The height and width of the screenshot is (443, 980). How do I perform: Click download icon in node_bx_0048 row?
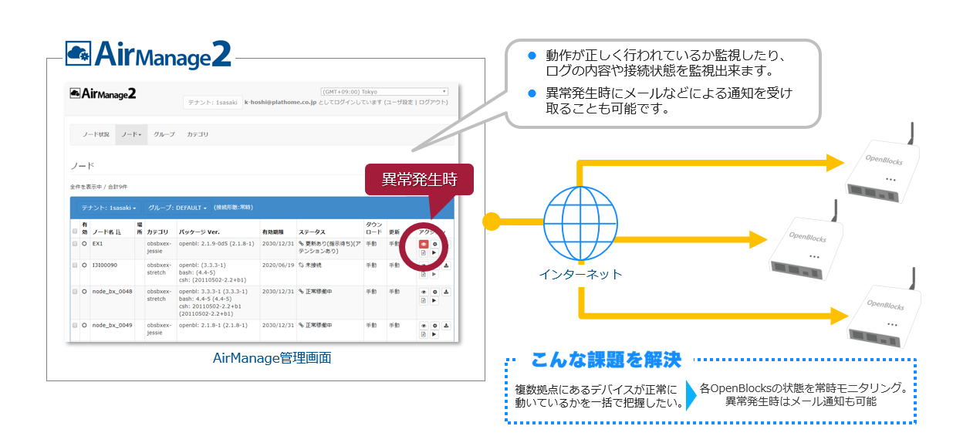click(447, 292)
